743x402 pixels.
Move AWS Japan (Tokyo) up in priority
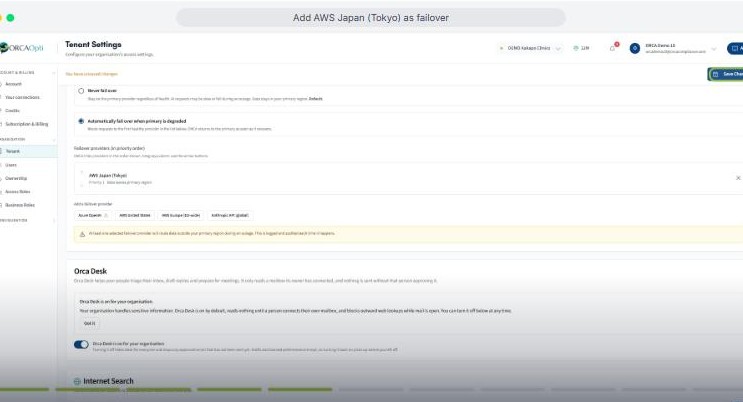tap(82, 173)
